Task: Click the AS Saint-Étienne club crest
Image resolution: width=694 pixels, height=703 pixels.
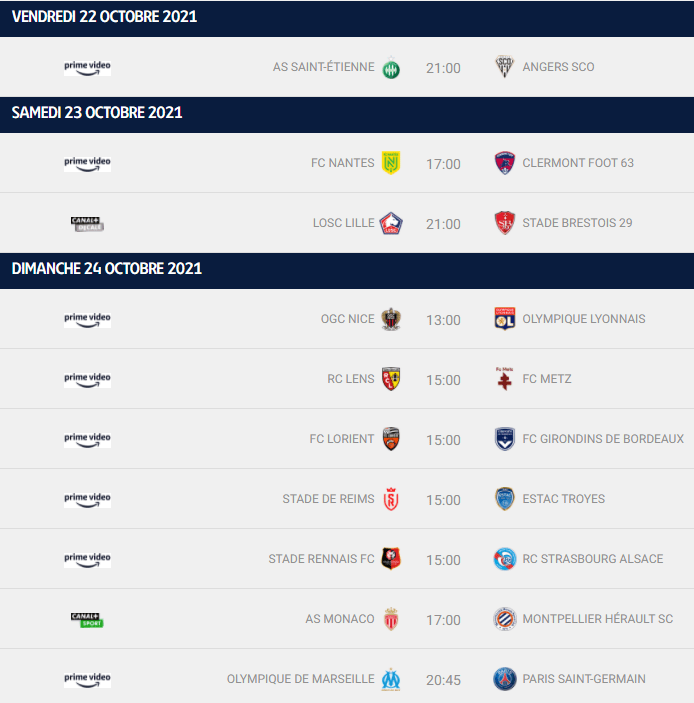Action: pos(391,68)
